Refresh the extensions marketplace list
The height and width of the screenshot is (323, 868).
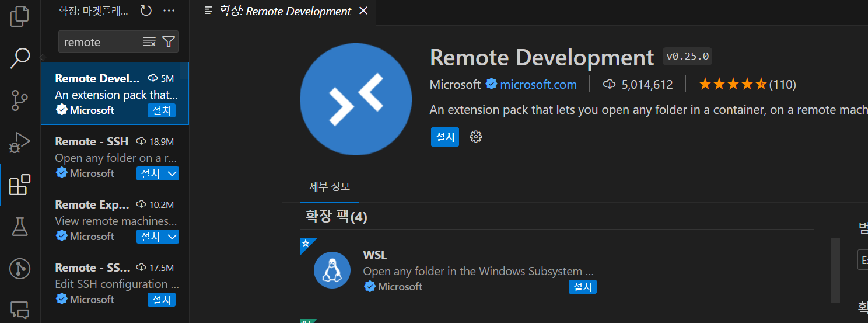coord(146,11)
